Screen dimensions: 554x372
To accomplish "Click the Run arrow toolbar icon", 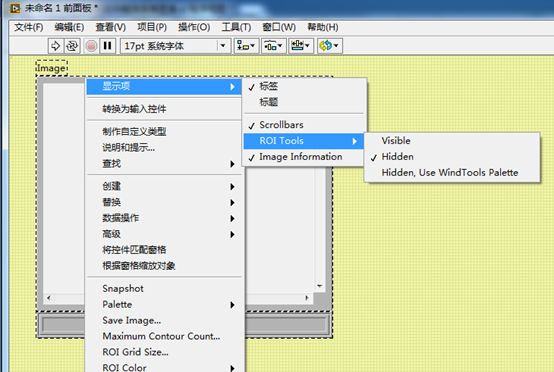I will (x=55, y=46).
